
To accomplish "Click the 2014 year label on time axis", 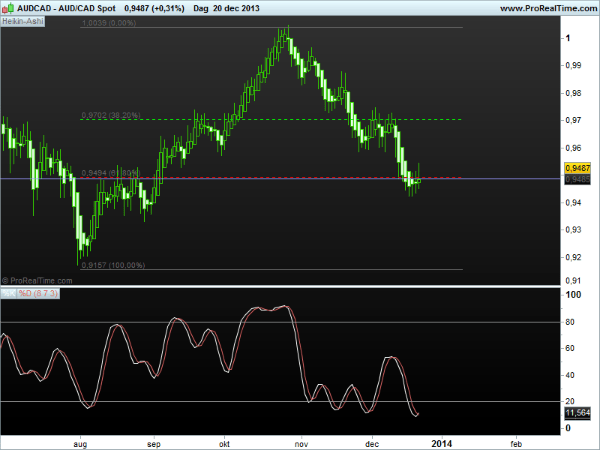I will coord(442,444).
